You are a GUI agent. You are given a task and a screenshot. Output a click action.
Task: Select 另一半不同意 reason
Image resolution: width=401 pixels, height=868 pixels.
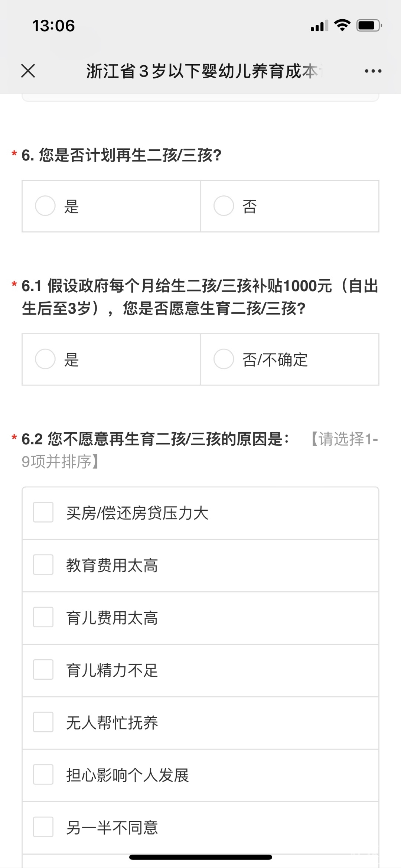[43, 827]
